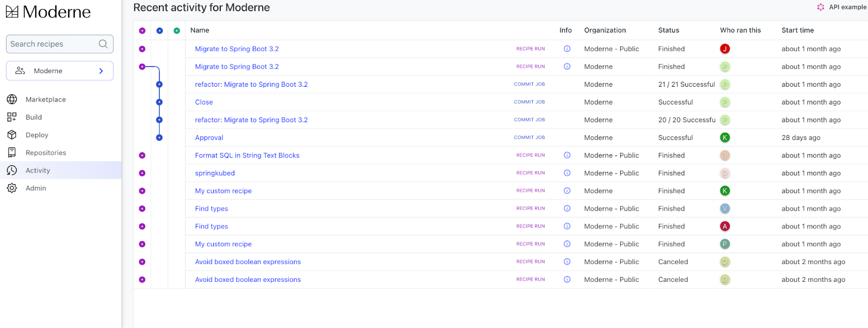The height and width of the screenshot is (328, 868).
Task: Select Activity in the sidebar
Action: point(61,170)
